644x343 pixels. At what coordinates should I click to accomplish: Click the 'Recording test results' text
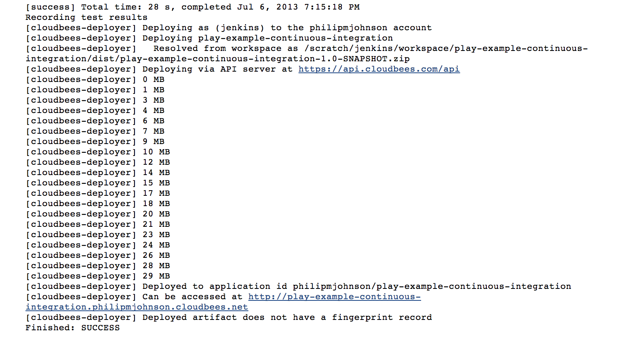86,18
